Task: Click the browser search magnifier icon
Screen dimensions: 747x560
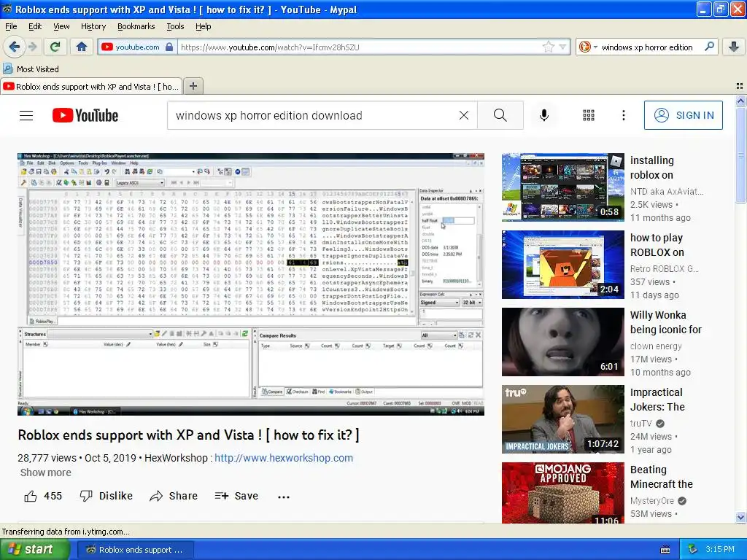Action: click(x=709, y=47)
